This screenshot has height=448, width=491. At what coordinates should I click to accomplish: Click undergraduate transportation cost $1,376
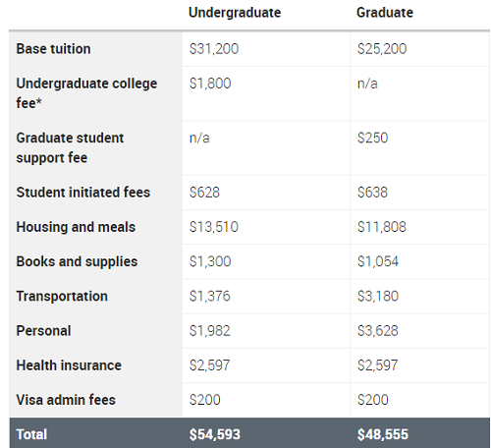(210, 296)
